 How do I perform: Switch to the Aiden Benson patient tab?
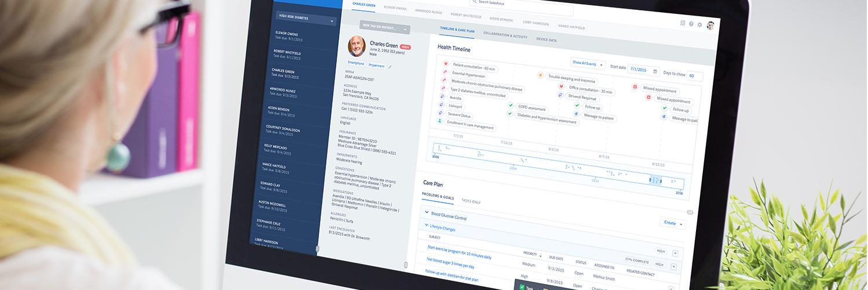(501, 19)
